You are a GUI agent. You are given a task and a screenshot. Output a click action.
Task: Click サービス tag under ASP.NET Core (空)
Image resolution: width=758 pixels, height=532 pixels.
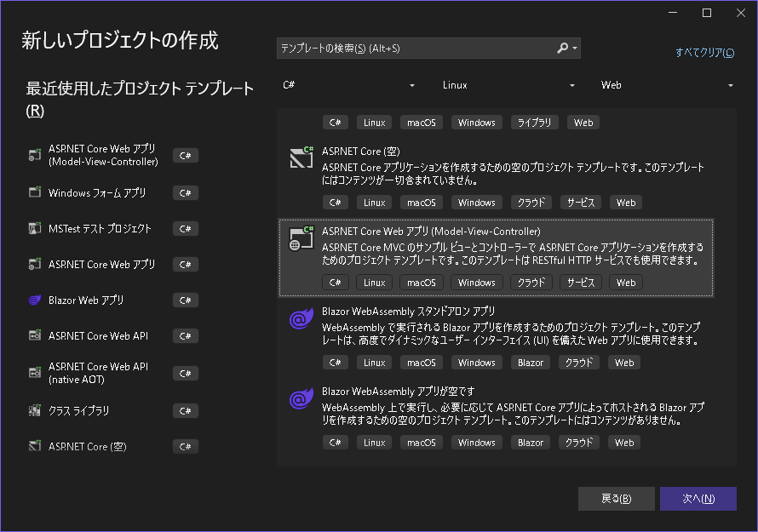(x=581, y=203)
